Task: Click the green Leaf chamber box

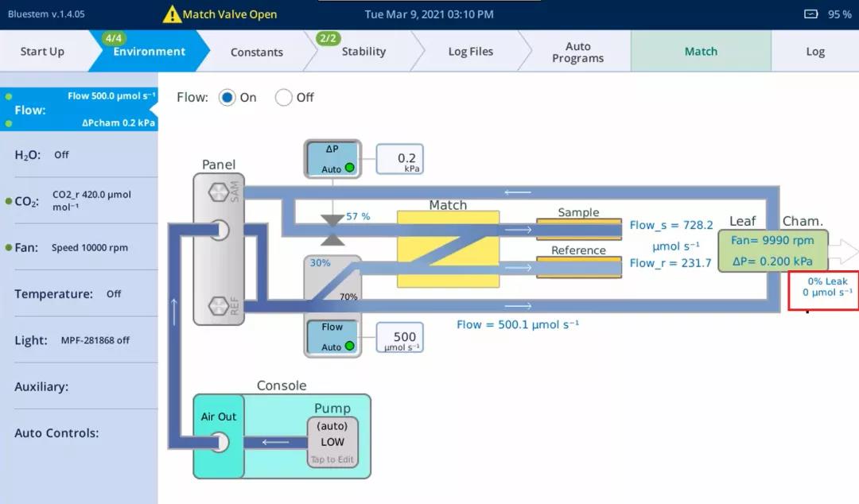Action: (772, 250)
